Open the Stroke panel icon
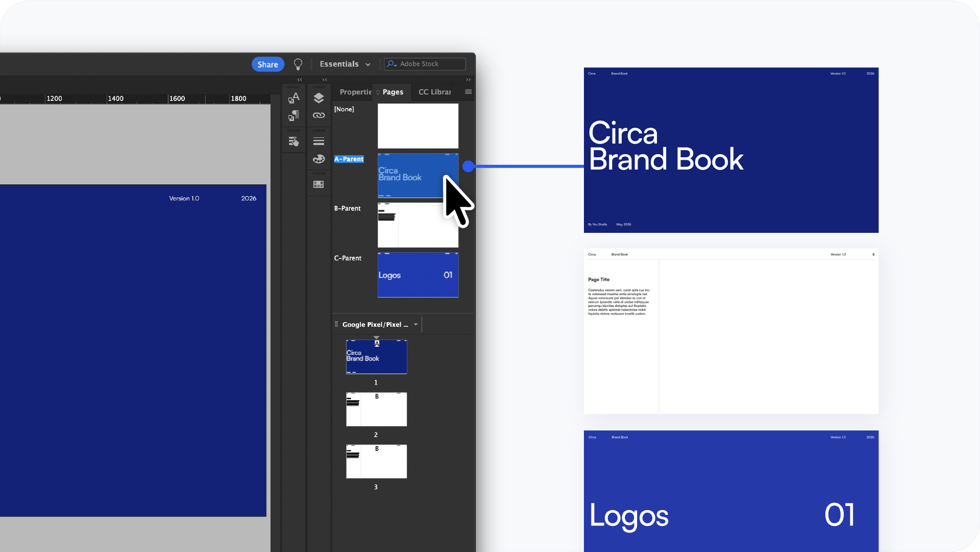The height and width of the screenshot is (552, 980). click(x=318, y=141)
